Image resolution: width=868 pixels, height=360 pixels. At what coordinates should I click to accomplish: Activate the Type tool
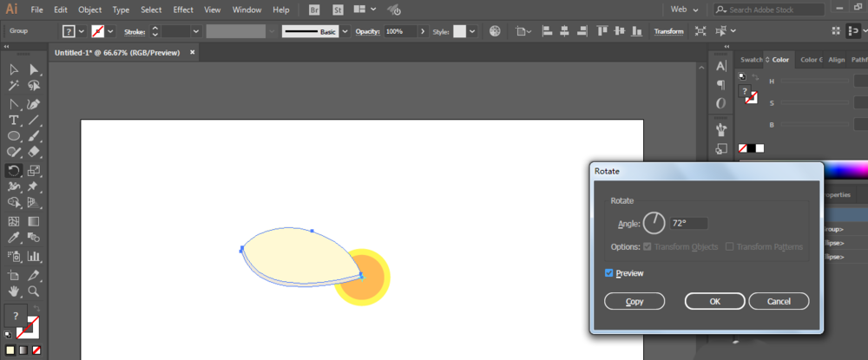pyautogui.click(x=14, y=120)
